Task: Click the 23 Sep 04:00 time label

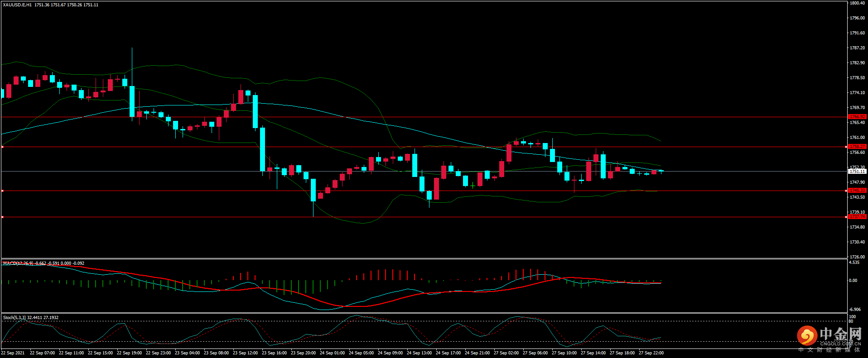Action: coord(188,353)
